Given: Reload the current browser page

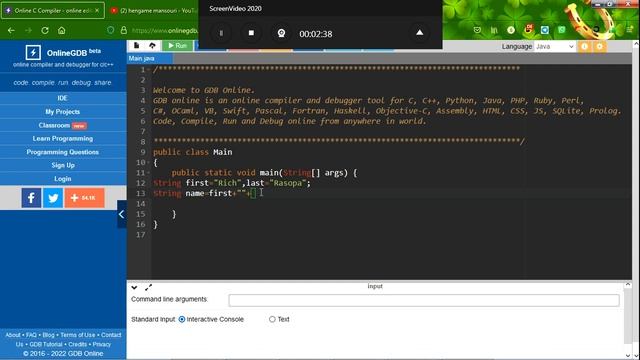Looking at the screenshot, I should [x=45, y=30].
